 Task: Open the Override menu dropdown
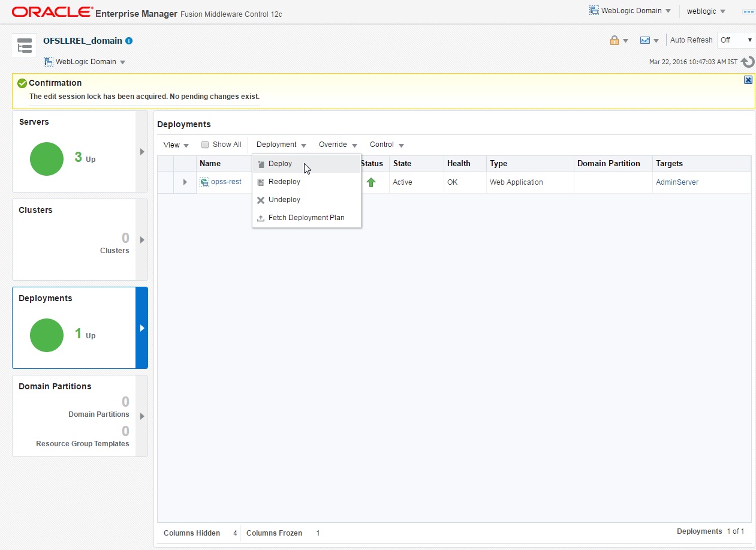point(338,145)
